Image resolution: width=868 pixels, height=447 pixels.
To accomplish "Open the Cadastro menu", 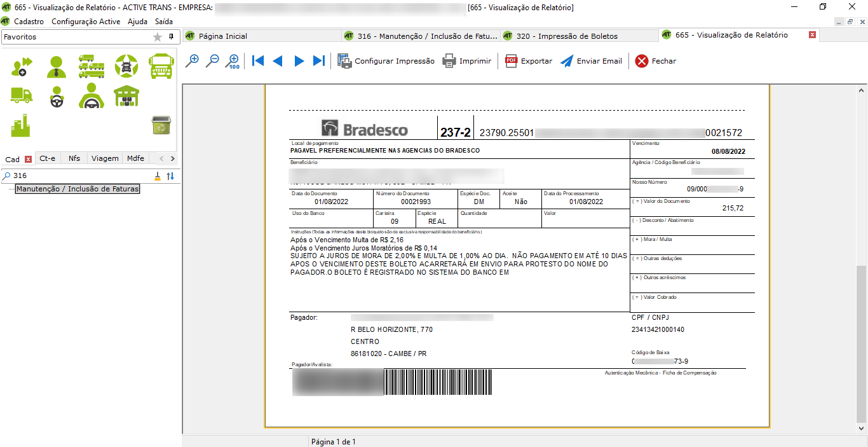I will tap(29, 21).
